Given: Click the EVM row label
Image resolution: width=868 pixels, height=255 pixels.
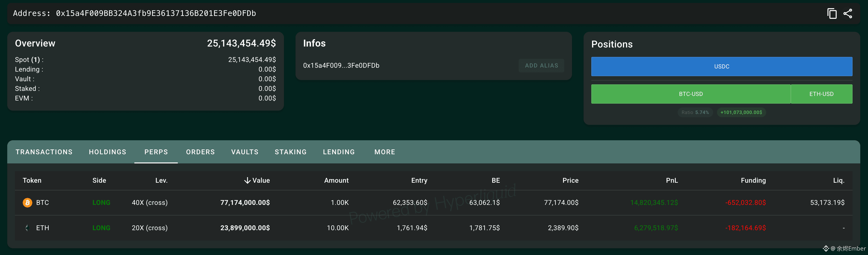Looking at the screenshot, I should tap(24, 98).
